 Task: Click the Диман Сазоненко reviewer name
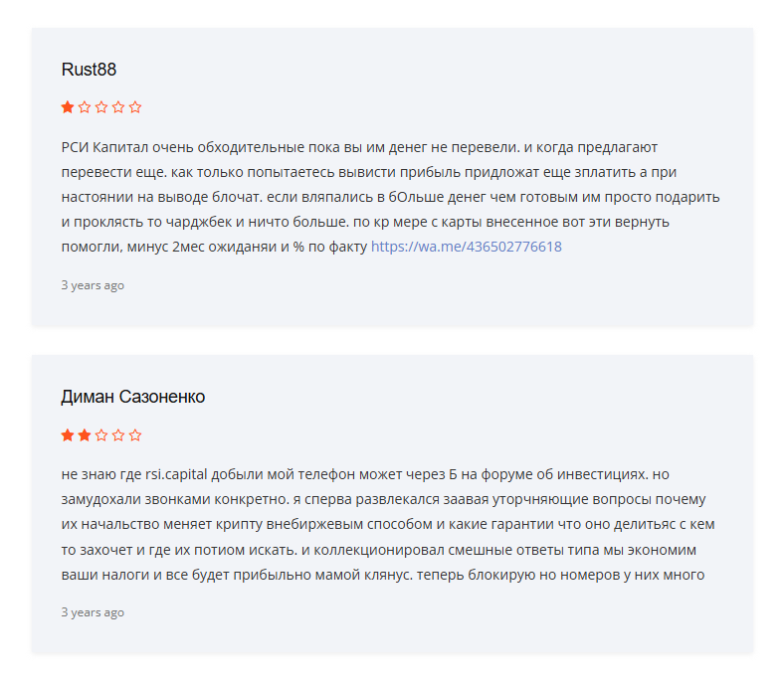click(133, 398)
